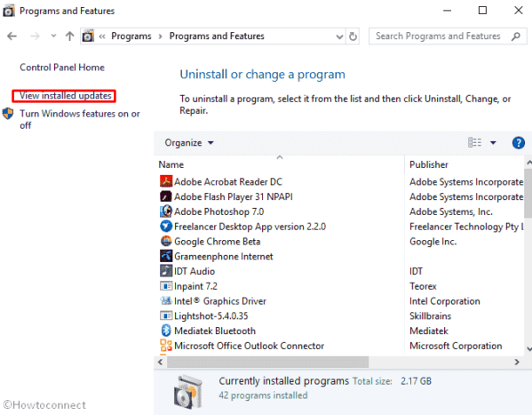Select Adobe Flash Player 31 NPAPI entry
The width and height of the screenshot is (532, 415).
tap(234, 196)
